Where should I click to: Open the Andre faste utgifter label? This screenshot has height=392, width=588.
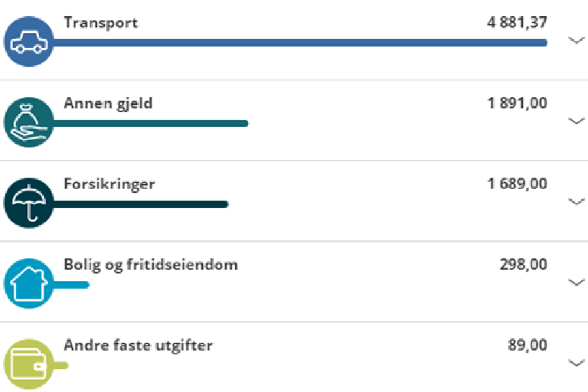(139, 345)
